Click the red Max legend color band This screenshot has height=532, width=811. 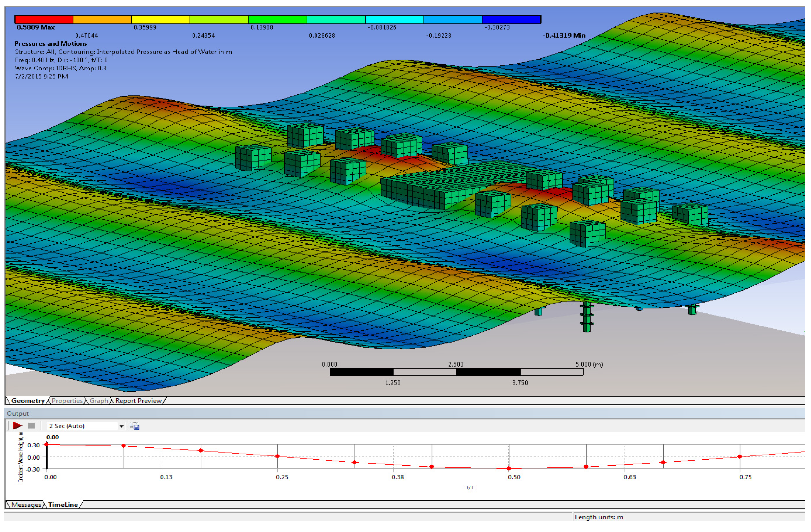click(44, 19)
